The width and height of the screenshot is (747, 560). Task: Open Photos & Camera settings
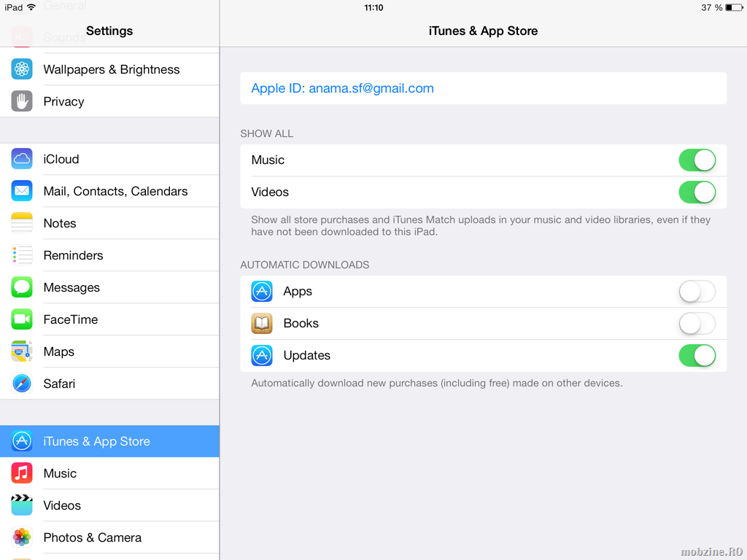tap(109, 537)
